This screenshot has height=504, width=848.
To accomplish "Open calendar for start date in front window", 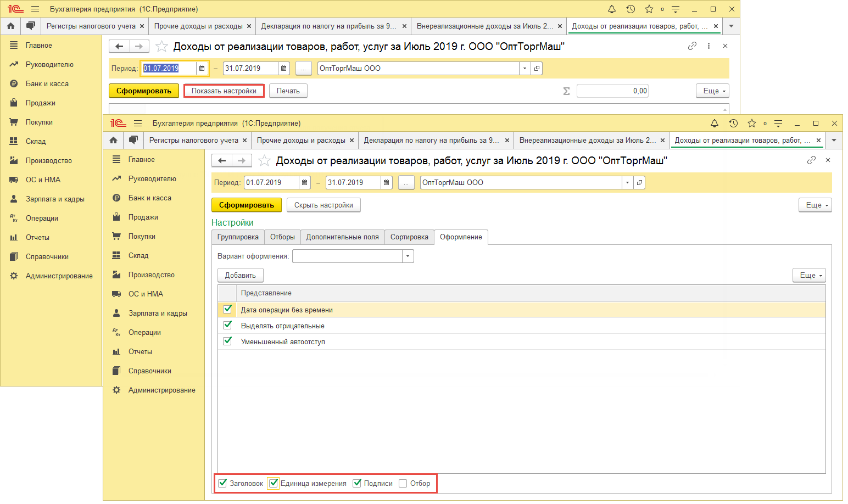I will (x=305, y=183).
